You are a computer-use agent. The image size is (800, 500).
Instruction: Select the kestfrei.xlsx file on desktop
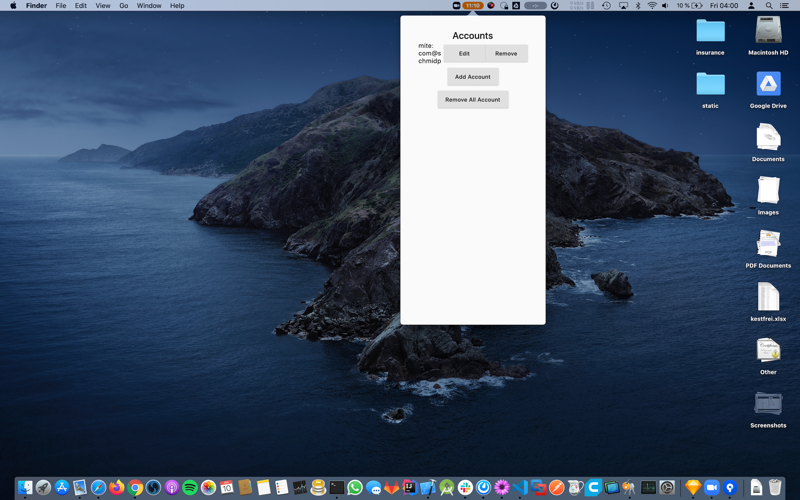point(768,302)
